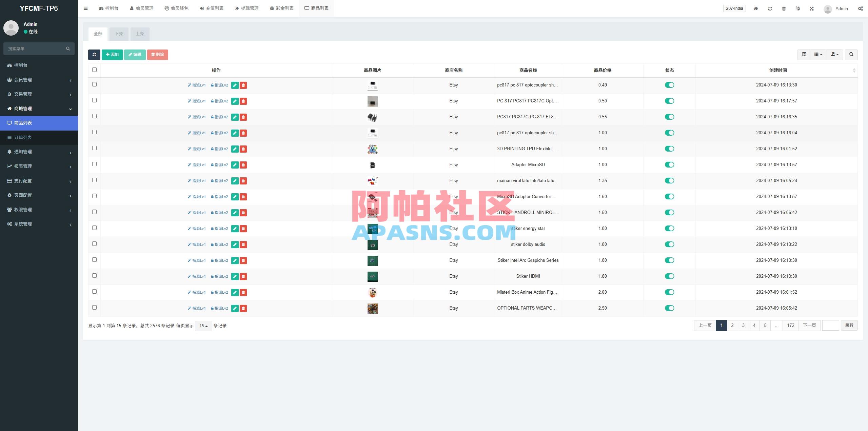The image size is (868, 431).
Task: Open the 充值列表 top tab
Action: click(212, 8)
